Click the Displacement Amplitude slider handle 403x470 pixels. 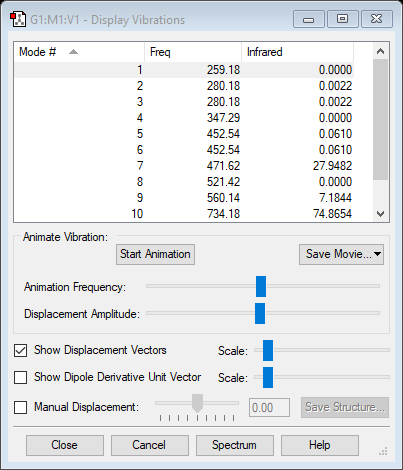pos(260,313)
